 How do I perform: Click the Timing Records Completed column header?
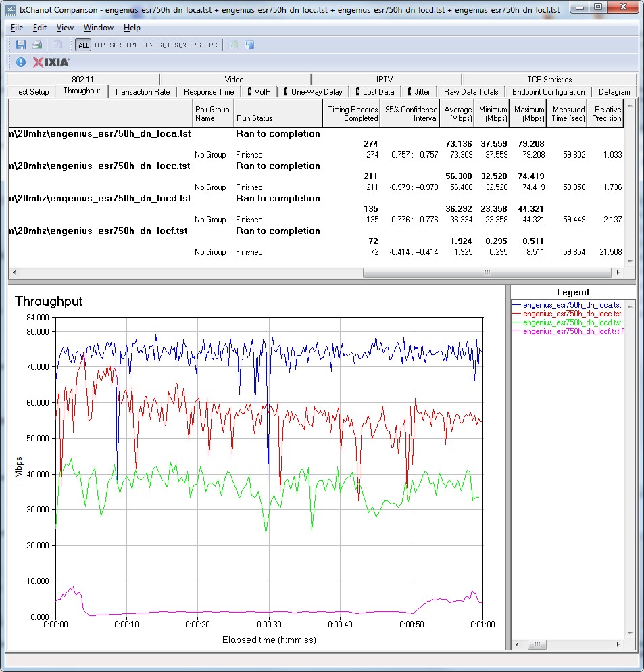[351, 114]
